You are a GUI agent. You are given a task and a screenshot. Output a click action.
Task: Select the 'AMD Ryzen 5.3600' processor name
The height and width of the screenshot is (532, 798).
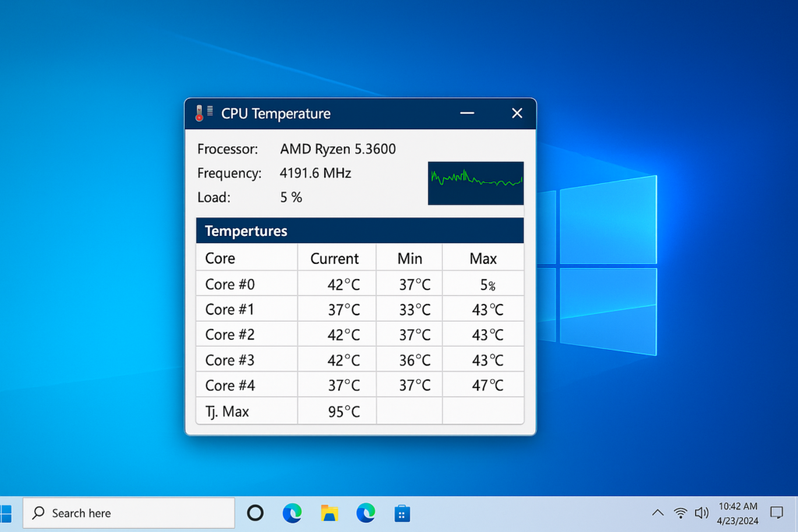[x=338, y=149]
